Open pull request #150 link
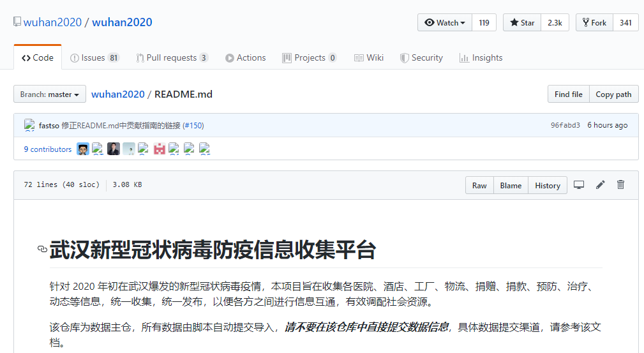 click(194, 125)
